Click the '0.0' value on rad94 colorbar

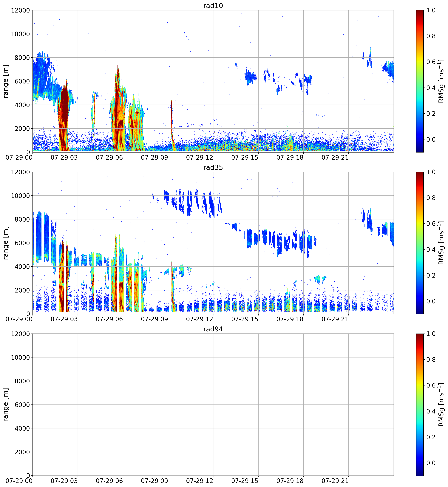(x=431, y=463)
